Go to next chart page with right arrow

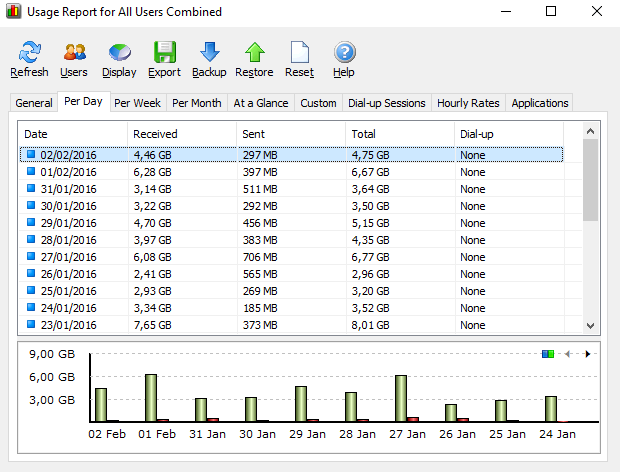(x=587, y=354)
